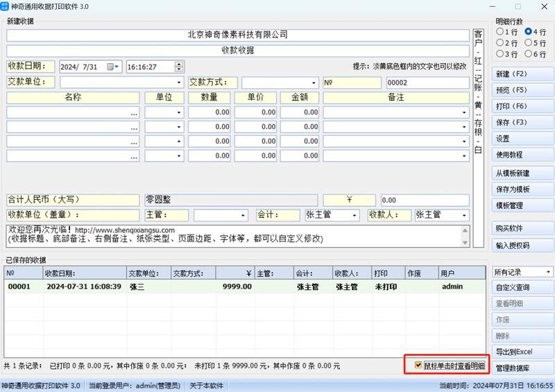Click the total amount 0.00 field

[x=425, y=200]
